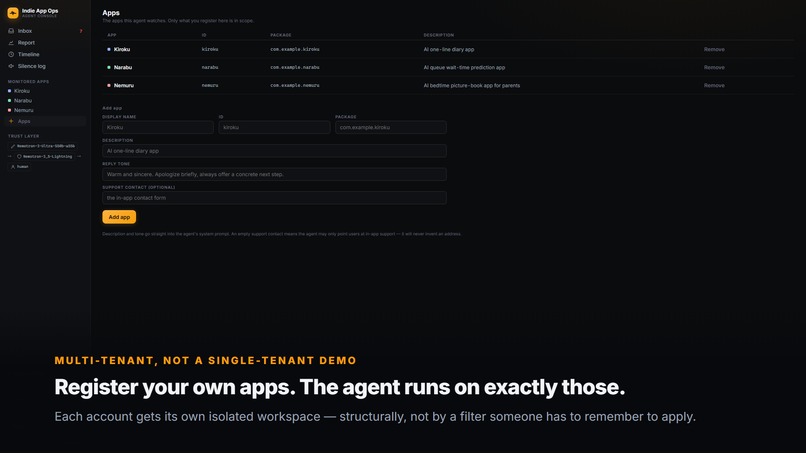The height and width of the screenshot is (453, 806).
Task: Click the Report chart icon
Action: (11, 43)
